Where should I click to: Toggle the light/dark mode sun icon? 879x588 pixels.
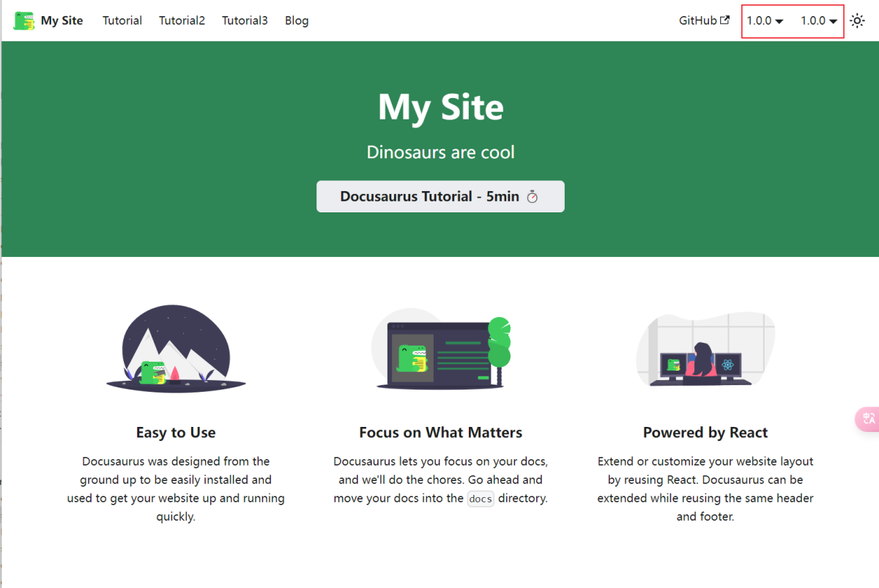coord(857,21)
